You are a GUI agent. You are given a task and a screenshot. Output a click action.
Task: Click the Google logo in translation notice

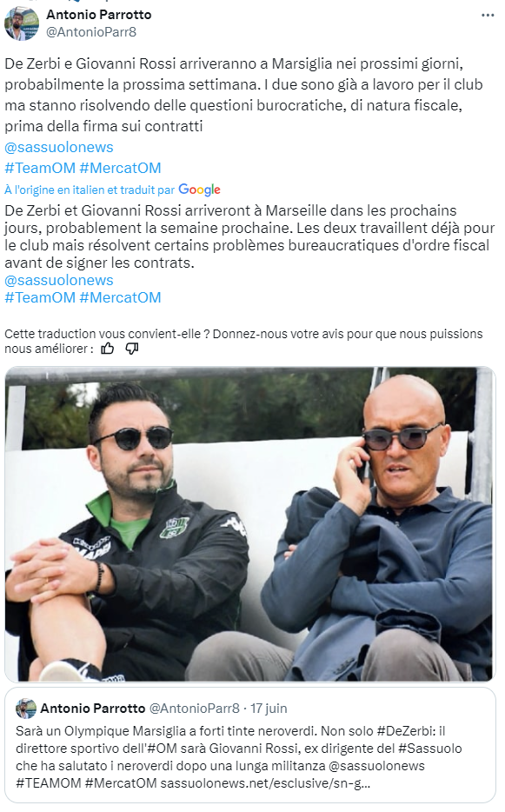(x=199, y=190)
